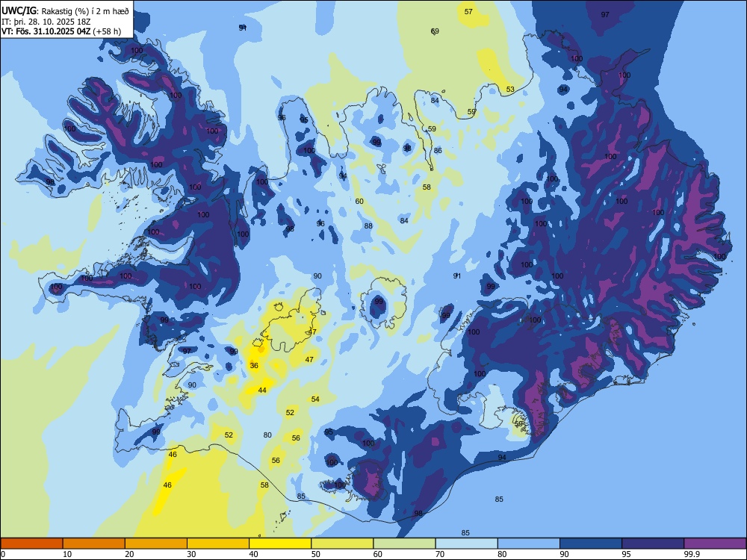747x560 pixels.
Task: Select the map value 69 in the green area
Action: point(435,31)
